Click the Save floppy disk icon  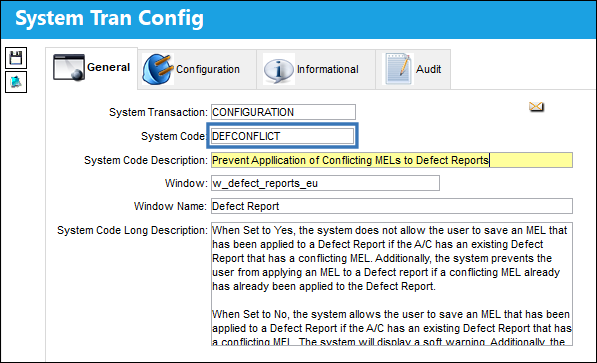click(x=16, y=58)
